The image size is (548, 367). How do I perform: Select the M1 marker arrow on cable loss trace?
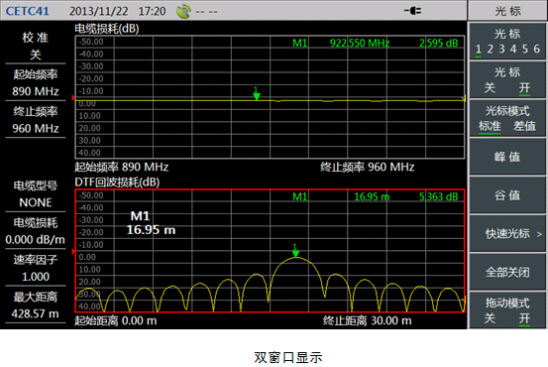tap(257, 94)
